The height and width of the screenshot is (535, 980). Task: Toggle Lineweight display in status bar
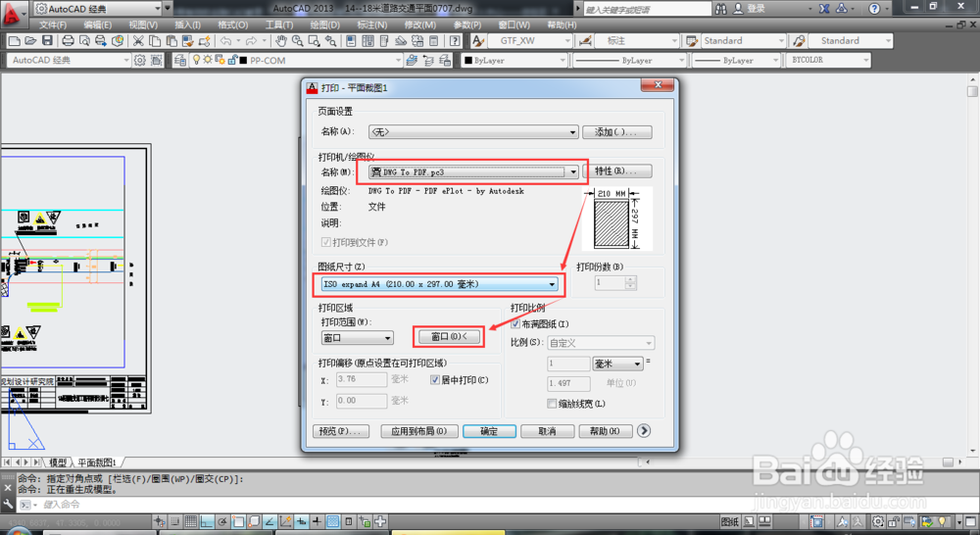click(x=317, y=521)
